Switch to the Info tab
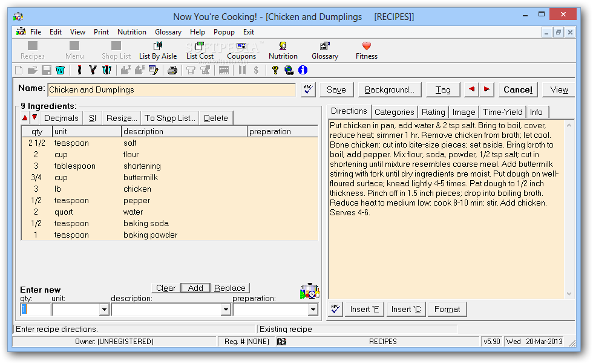Viewport: 593px width, 364px height. [536, 112]
